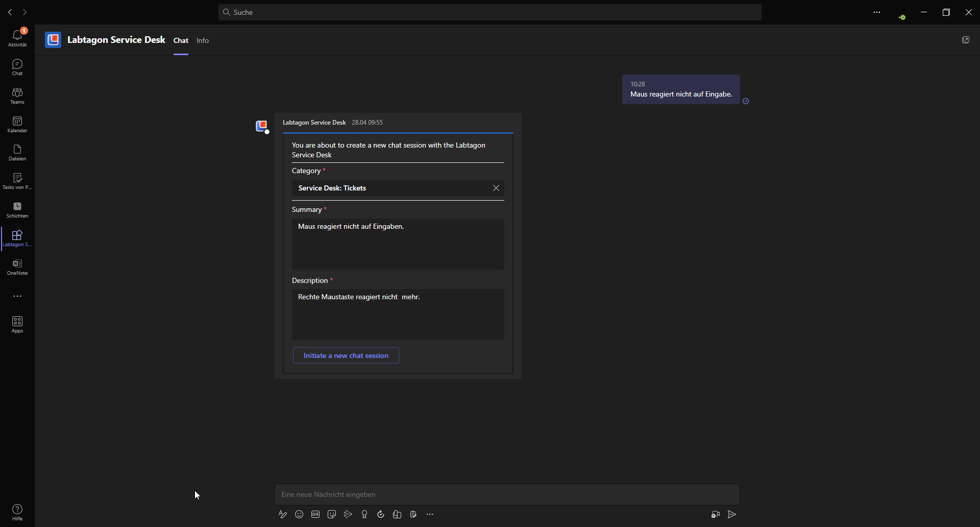The width and height of the screenshot is (980, 527).
Task: Click the Labtagon Service Desk bot avatar
Action: pos(262,126)
